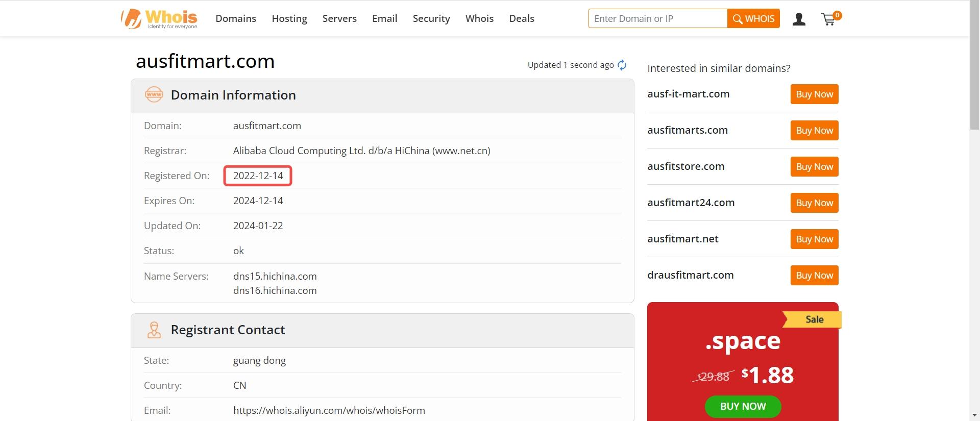980x421 pixels.
Task: Click the refresh icon next to Updated
Action: pos(622,65)
